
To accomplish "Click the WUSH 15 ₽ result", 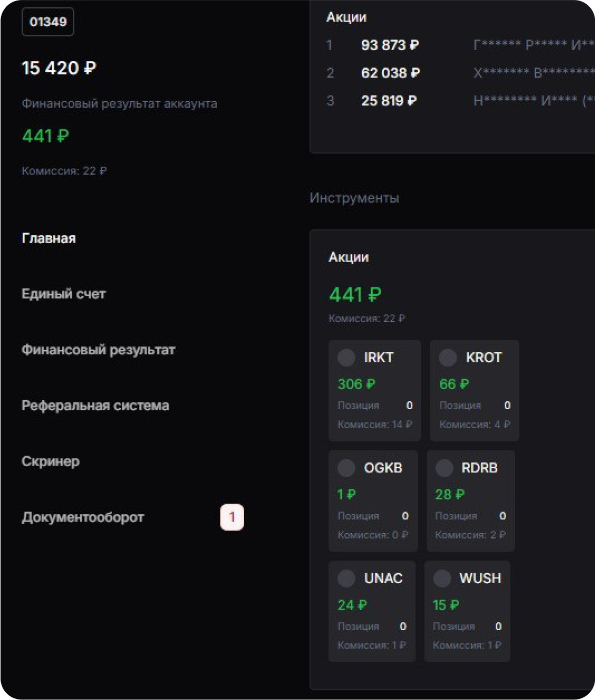I will [x=446, y=605].
